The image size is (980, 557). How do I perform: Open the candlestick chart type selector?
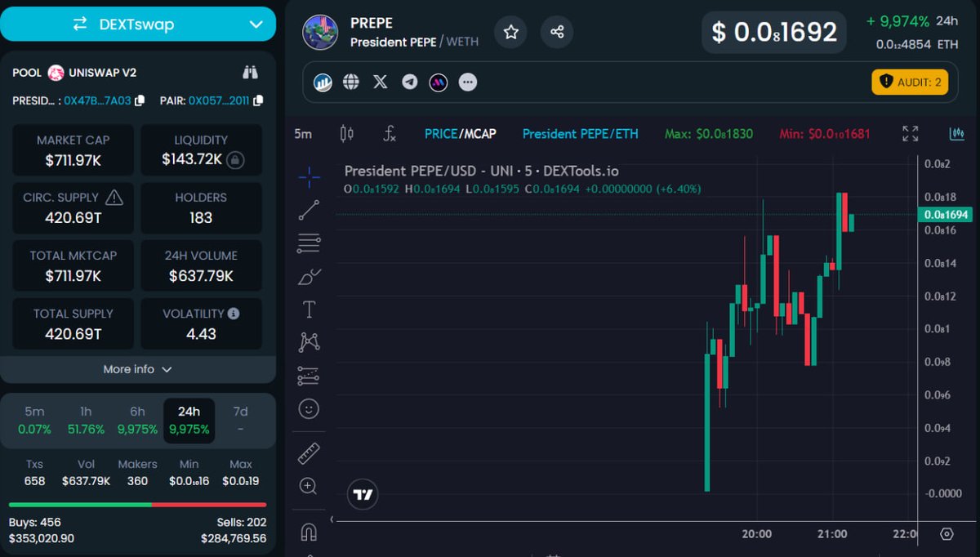[347, 134]
